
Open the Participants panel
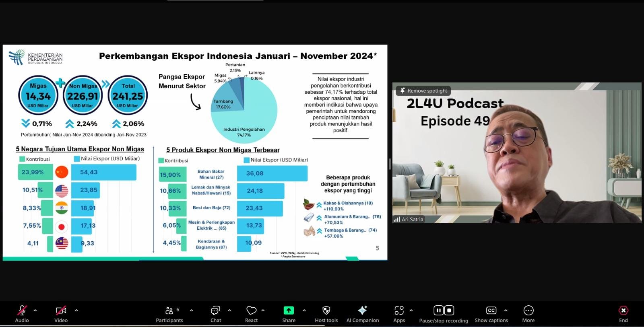169,311
